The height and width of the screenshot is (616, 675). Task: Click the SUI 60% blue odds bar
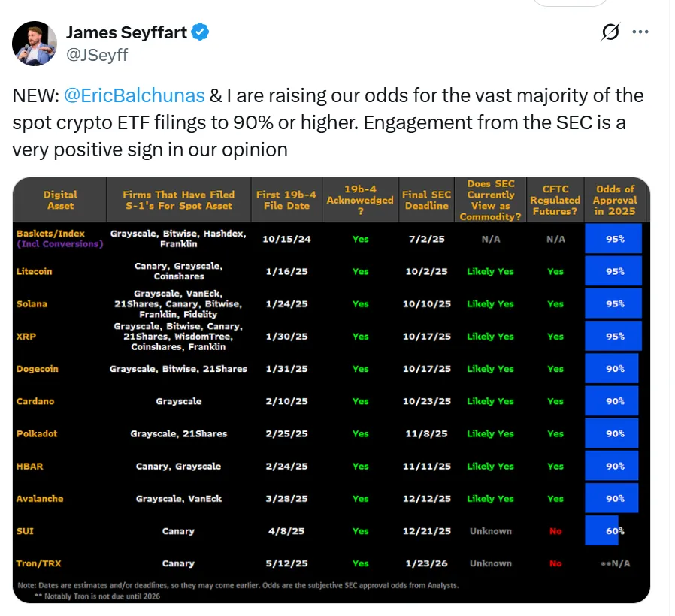601,531
